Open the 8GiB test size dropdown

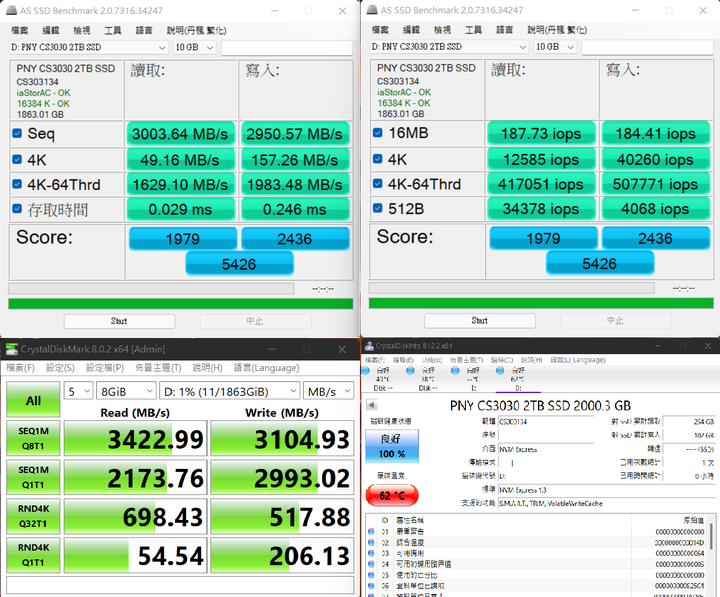click(x=126, y=391)
